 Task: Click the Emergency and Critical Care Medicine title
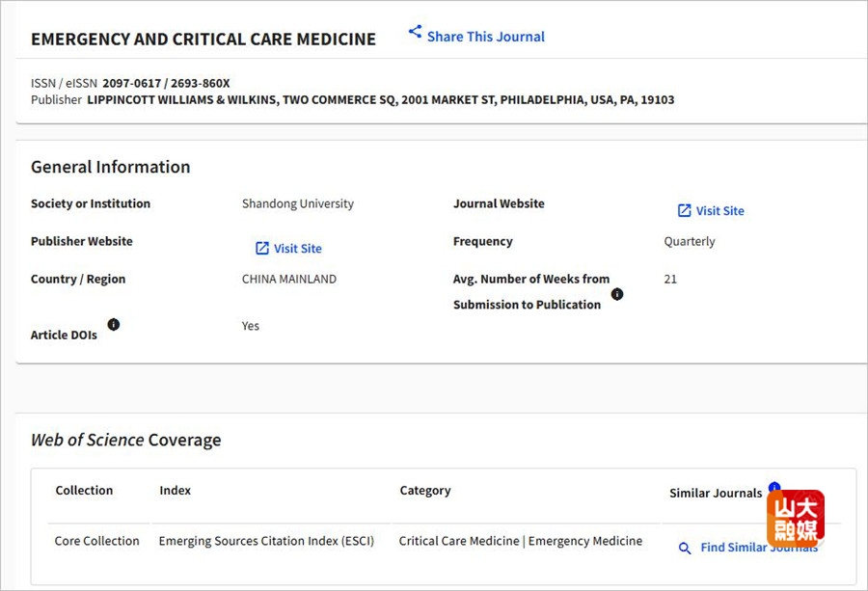click(x=203, y=40)
